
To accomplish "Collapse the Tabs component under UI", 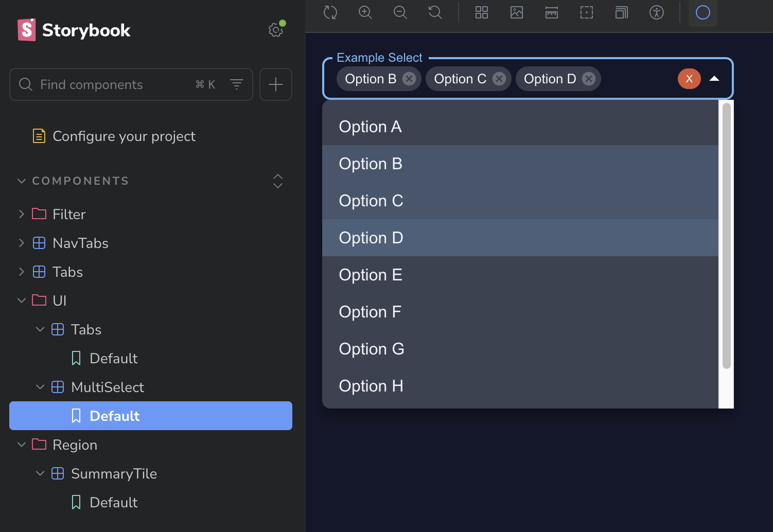I will pyautogui.click(x=40, y=329).
